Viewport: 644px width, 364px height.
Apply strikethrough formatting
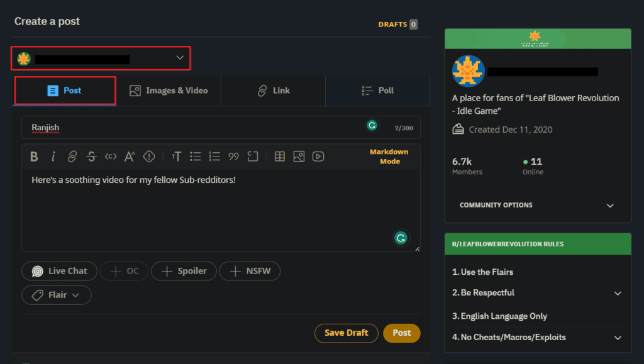pos(91,156)
